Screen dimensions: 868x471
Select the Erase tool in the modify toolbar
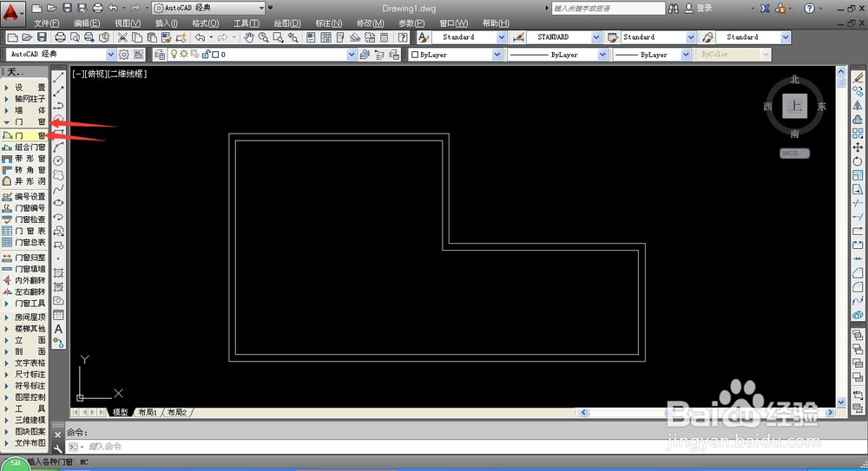coord(858,77)
